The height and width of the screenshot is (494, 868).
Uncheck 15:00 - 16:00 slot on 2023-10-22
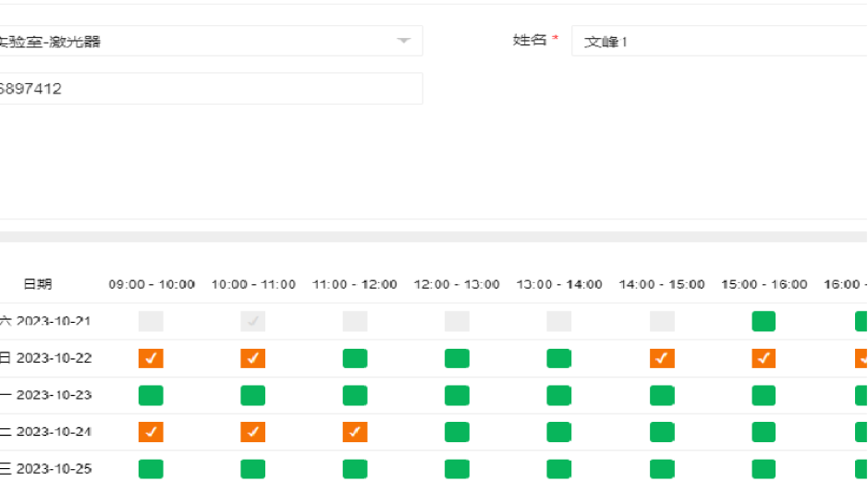click(x=764, y=358)
